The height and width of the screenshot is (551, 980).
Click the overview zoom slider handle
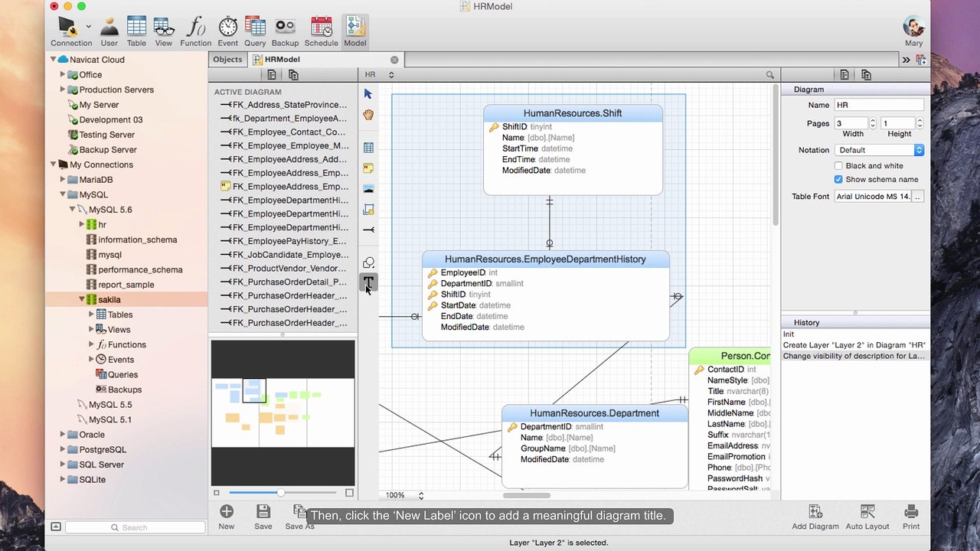[x=281, y=493]
